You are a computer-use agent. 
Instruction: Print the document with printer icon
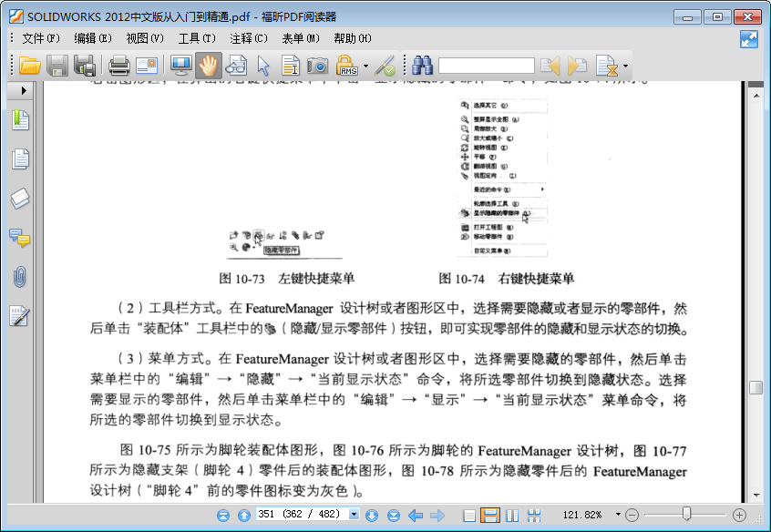tap(119, 66)
